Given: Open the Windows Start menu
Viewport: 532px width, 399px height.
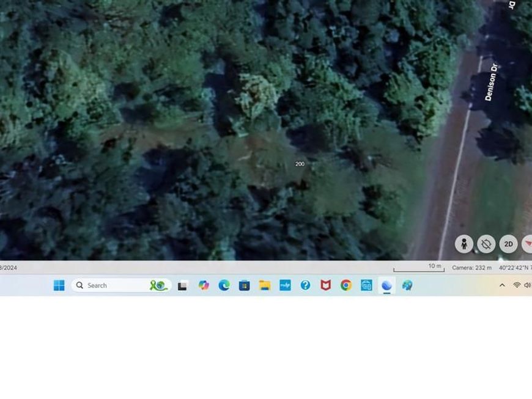Looking at the screenshot, I should click(59, 285).
